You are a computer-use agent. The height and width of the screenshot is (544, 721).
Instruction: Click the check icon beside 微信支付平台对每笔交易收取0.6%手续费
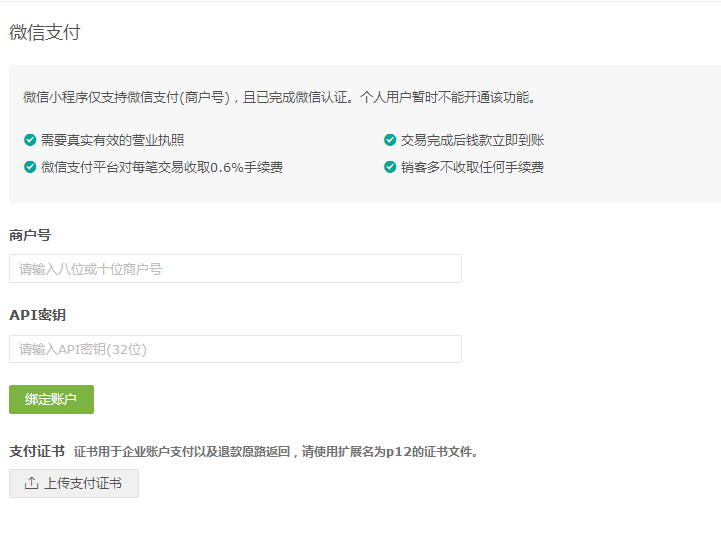pos(30,167)
